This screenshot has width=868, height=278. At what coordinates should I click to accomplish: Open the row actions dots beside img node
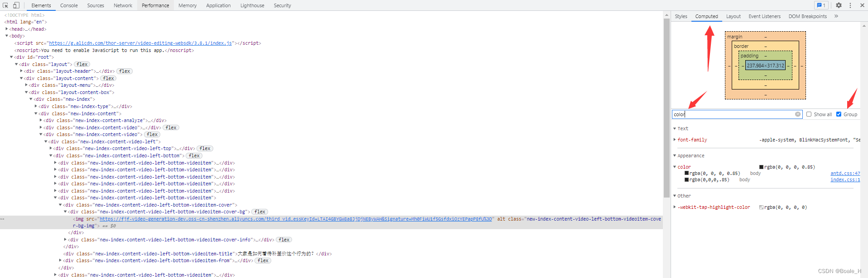(x=2, y=219)
